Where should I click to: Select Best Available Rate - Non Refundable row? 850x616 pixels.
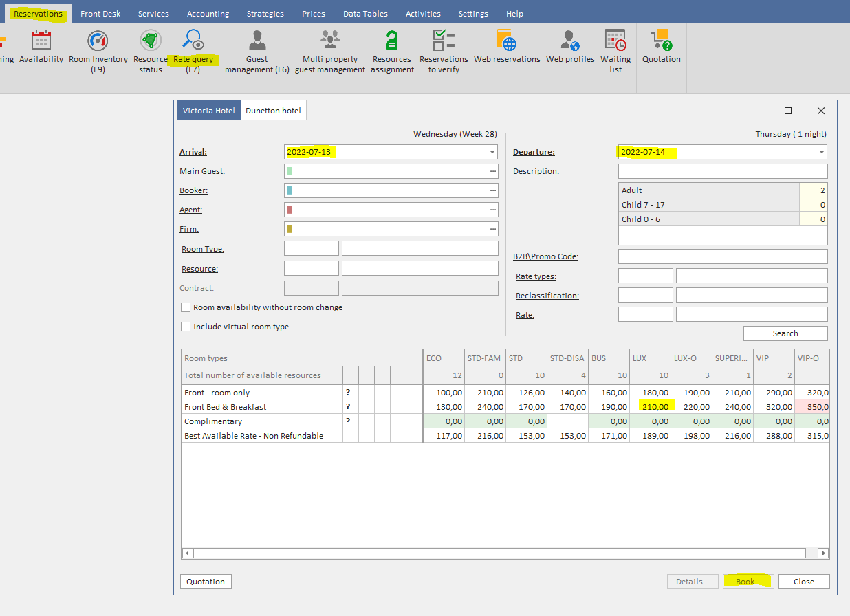pyautogui.click(x=505, y=436)
